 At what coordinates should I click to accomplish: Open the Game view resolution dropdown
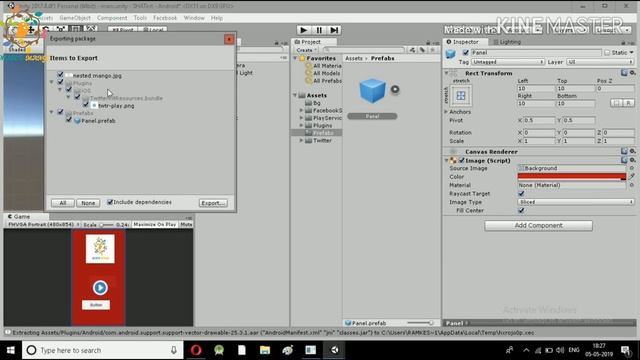pyautogui.click(x=43, y=224)
